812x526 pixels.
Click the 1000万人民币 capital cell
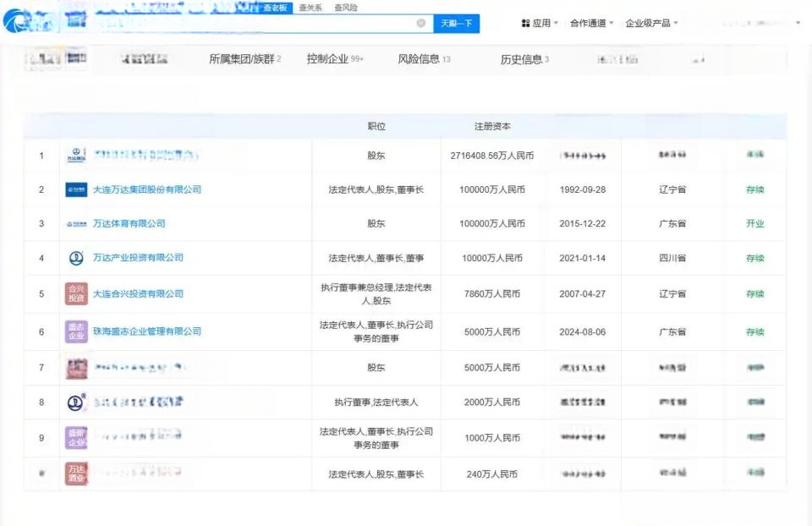pyautogui.click(x=492, y=438)
